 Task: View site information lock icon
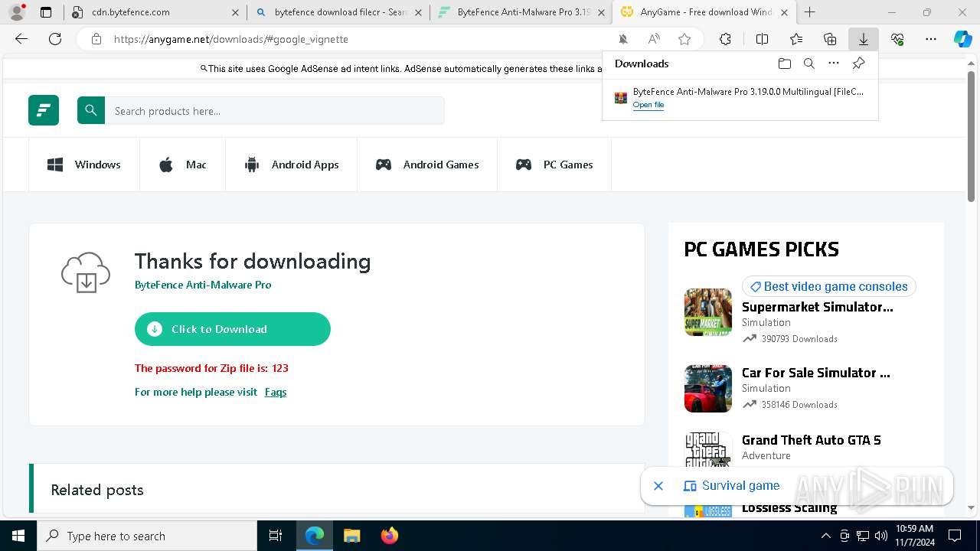(96, 39)
